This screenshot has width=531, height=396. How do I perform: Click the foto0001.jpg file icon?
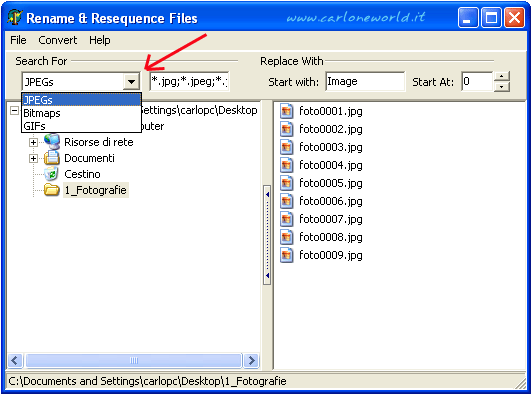coord(286,111)
